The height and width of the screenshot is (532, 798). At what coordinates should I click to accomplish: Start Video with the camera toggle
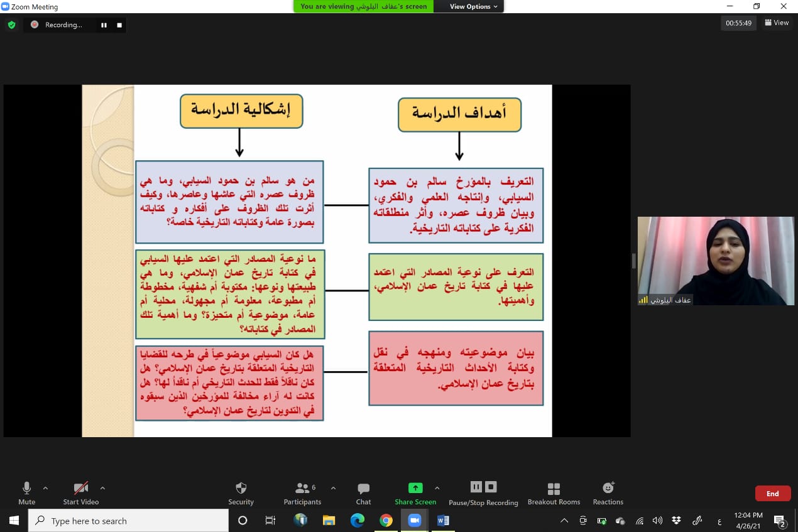click(x=80, y=492)
